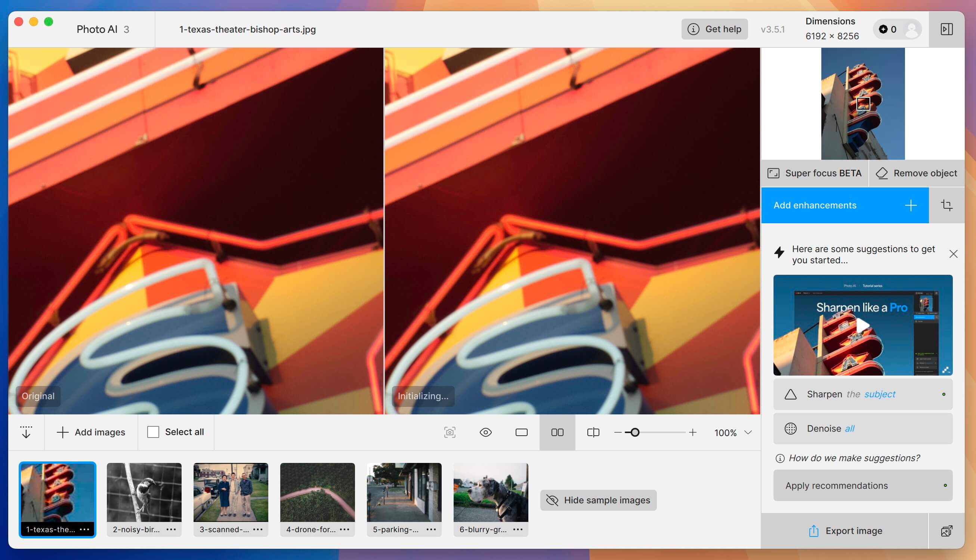Apply Sharpen the subject suggestion
Image resolution: width=976 pixels, height=560 pixels.
point(863,394)
